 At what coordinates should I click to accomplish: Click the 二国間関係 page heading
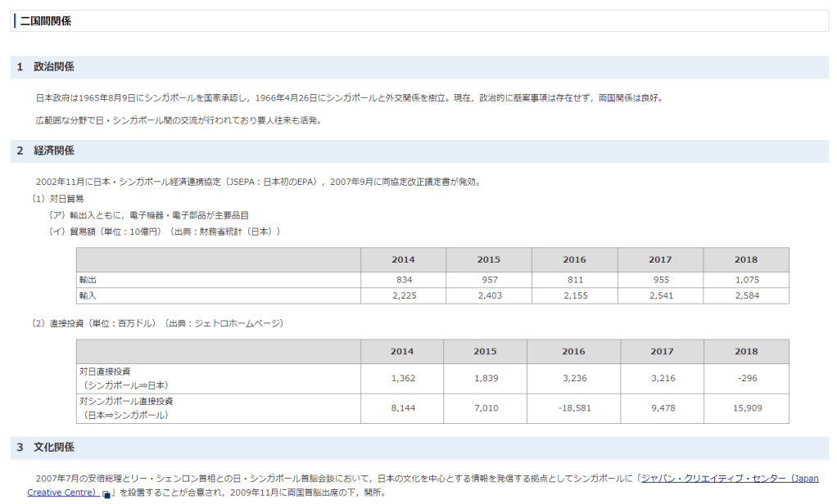pos(46,21)
